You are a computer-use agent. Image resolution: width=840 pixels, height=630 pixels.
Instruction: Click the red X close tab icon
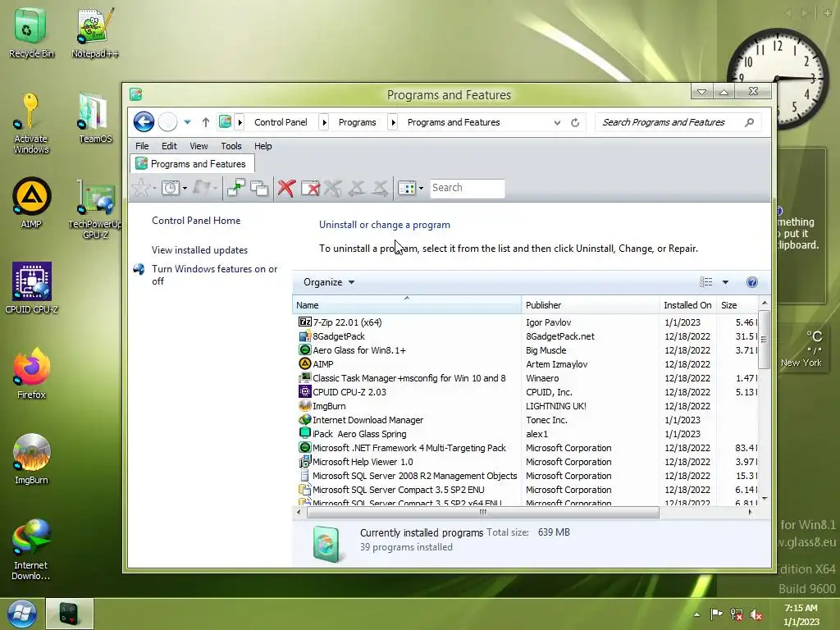[x=286, y=188]
